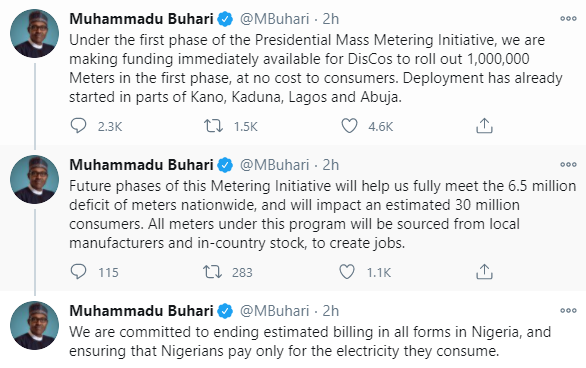Open the 2h timestamp of the third tweet
586x368 pixels.
pos(331,311)
